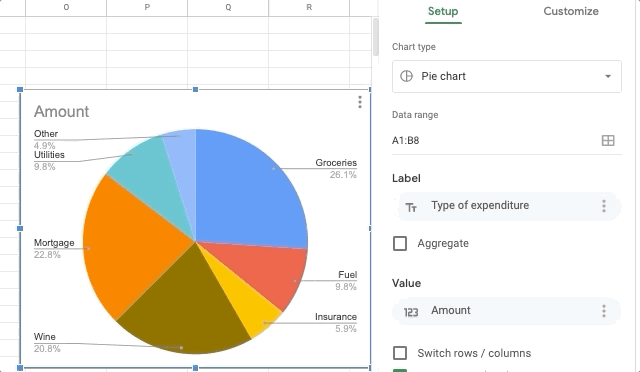Switch to the Setup tab
Viewport: 640px width, 372px height.
tap(443, 11)
